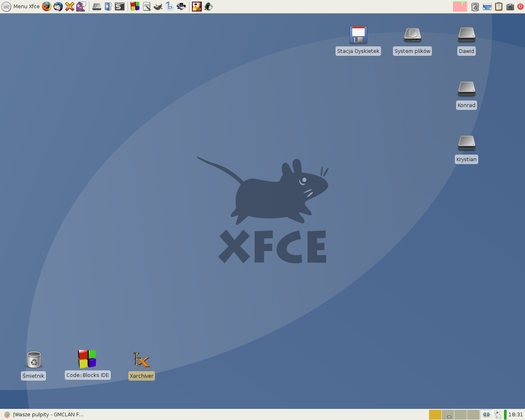
Task: Open the clipboard manager panel icon
Action: pyautogui.click(x=499, y=7)
